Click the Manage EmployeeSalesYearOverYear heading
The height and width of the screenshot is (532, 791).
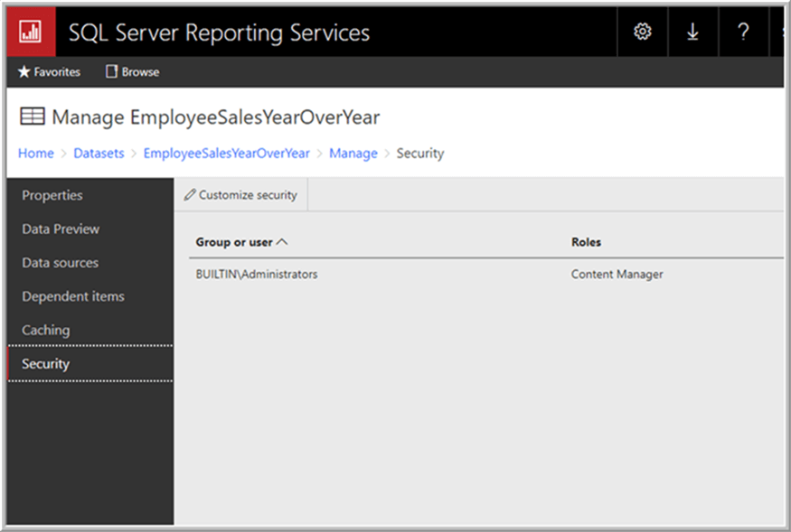[x=216, y=117]
